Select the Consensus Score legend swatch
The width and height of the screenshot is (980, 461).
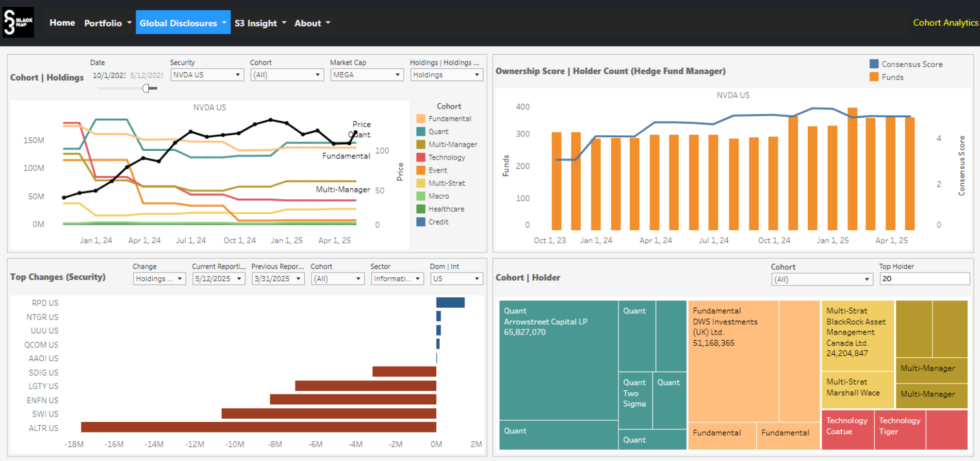point(874,64)
